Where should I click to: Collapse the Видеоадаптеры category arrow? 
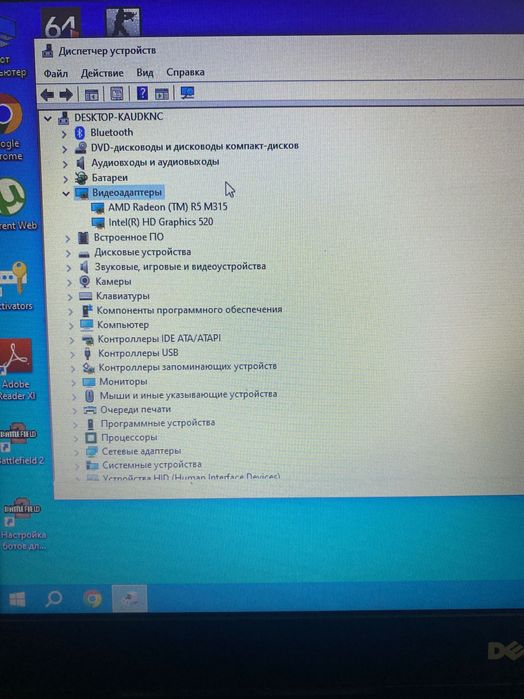pos(66,193)
